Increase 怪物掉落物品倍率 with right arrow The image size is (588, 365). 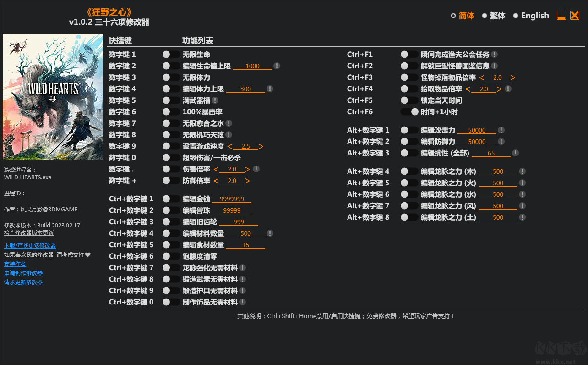513,78
